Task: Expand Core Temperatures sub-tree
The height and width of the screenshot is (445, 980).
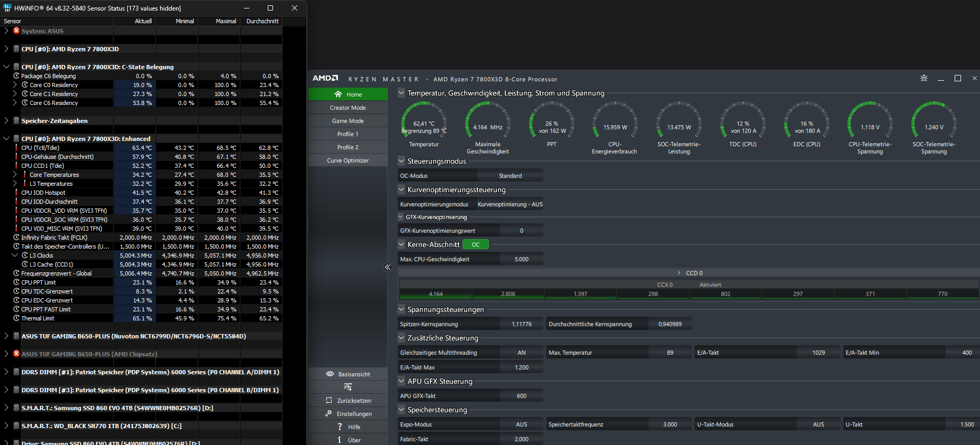Action: [x=15, y=174]
